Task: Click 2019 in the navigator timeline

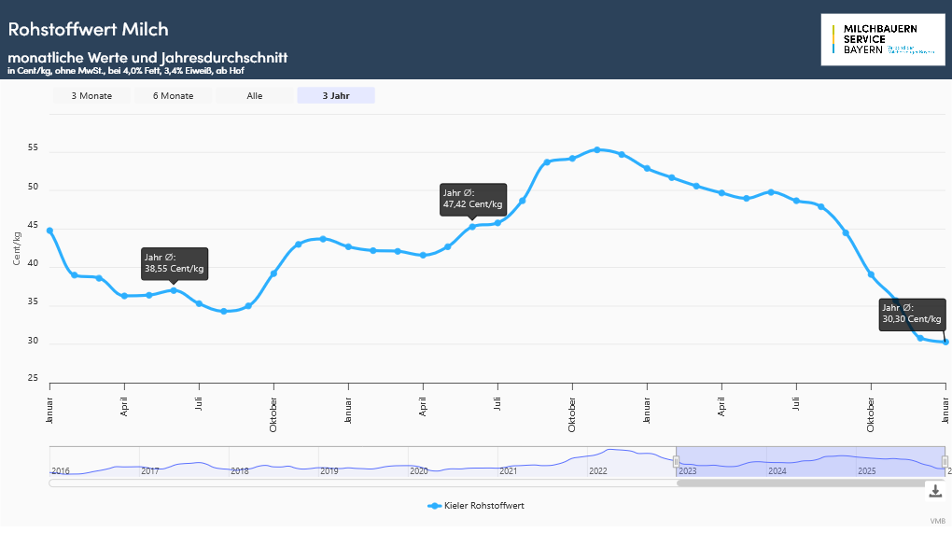Action: (x=329, y=471)
